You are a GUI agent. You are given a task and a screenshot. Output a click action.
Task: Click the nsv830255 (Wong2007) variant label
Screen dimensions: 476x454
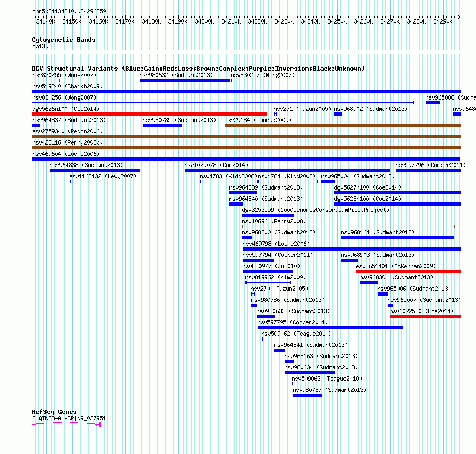tap(64, 75)
